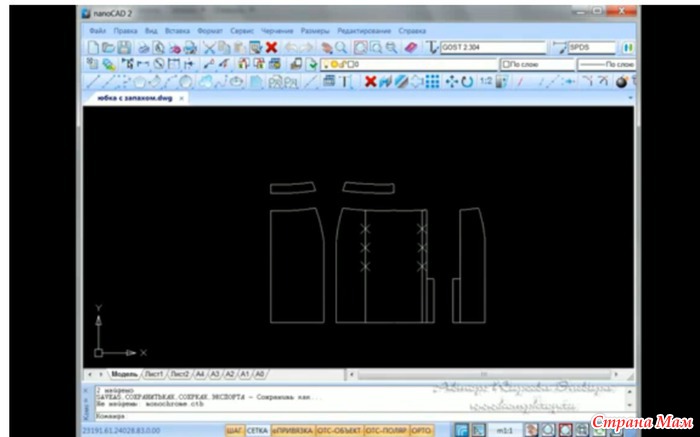The image size is (700, 437).
Task: Click the red X delete icon in top toolbar
Action: (x=271, y=47)
